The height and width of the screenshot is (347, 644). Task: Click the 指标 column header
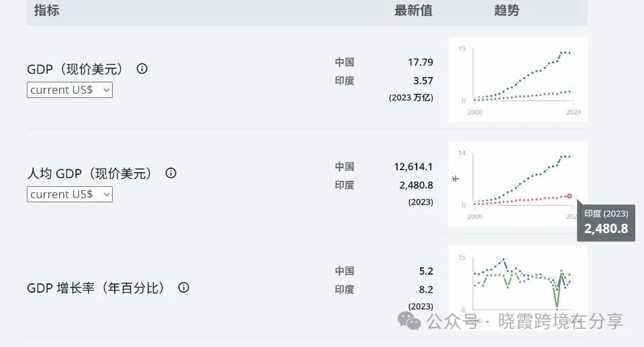pyautogui.click(x=46, y=11)
